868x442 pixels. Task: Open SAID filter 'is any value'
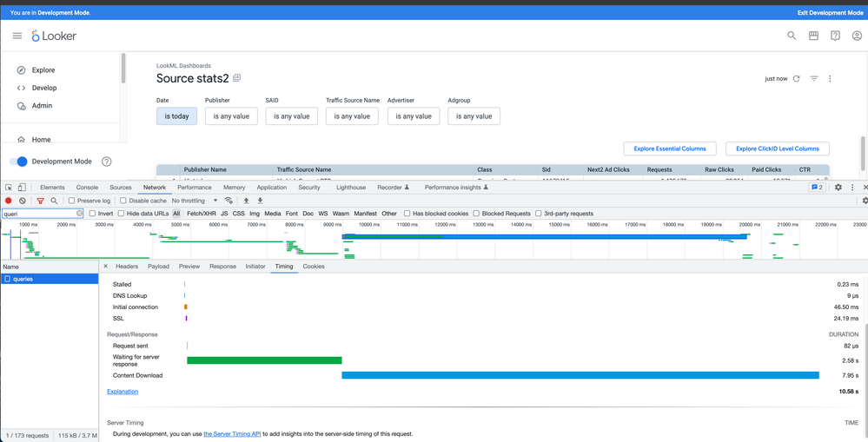292,116
